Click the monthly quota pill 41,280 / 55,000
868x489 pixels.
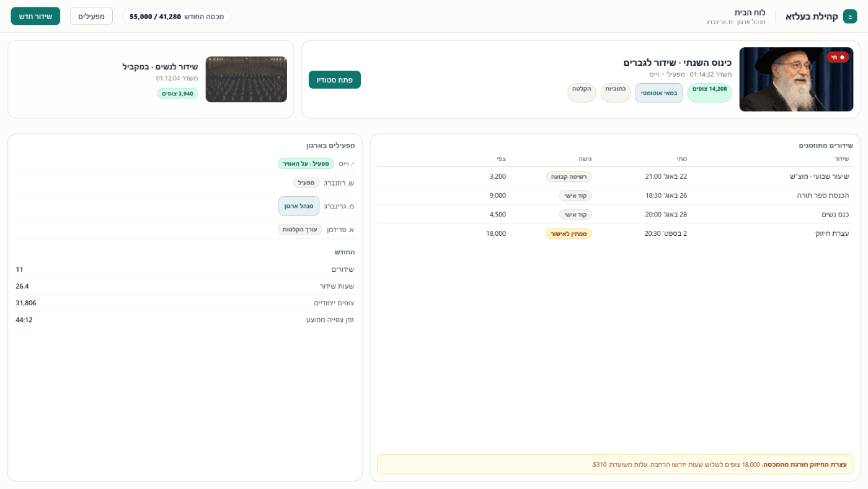177,16
